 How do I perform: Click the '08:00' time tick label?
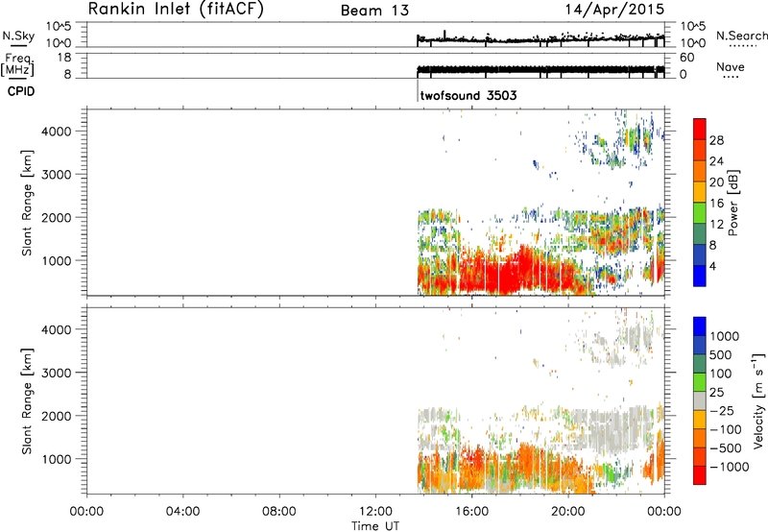click(279, 512)
